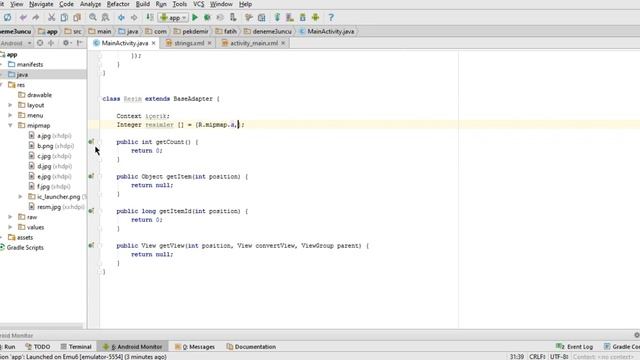
Task: Click the 31:39 cursor position indicator
Action: [516, 356]
